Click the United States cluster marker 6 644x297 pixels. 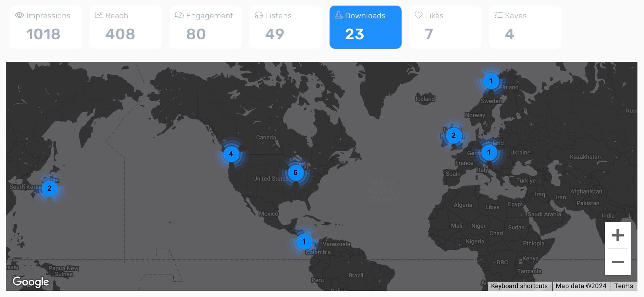coord(295,173)
